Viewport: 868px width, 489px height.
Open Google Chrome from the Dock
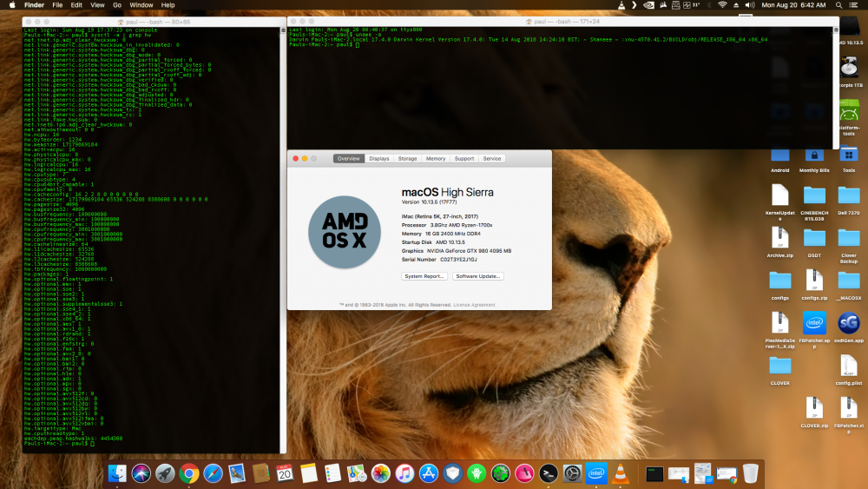[x=188, y=473]
